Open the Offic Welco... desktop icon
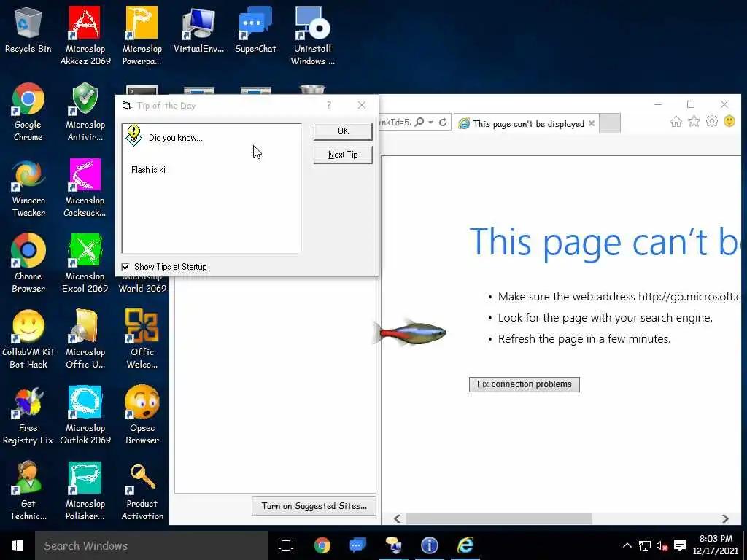 point(142,339)
